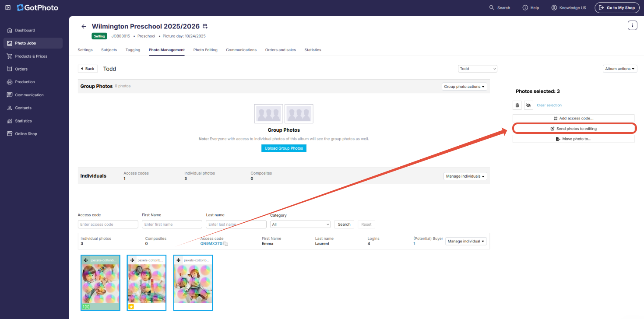Click the green badge on the first photo
The height and width of the screenshot is (319, 644).
click(86, 307)
